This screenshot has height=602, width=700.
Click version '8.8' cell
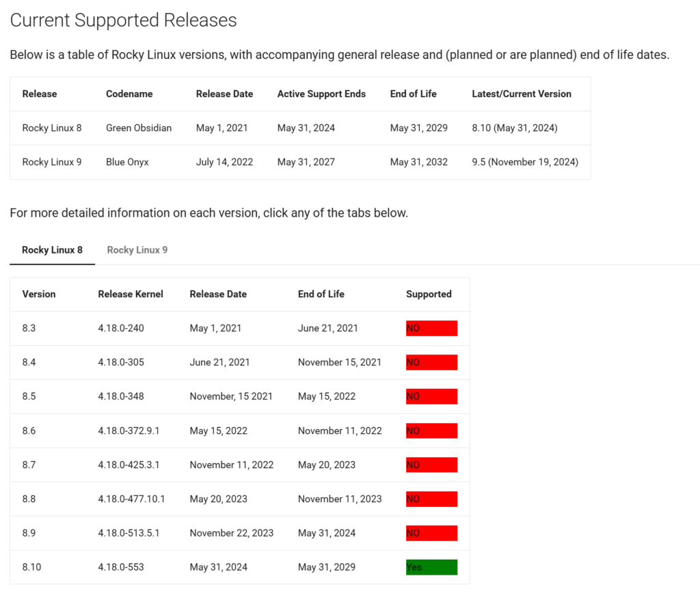coord(29,499)
